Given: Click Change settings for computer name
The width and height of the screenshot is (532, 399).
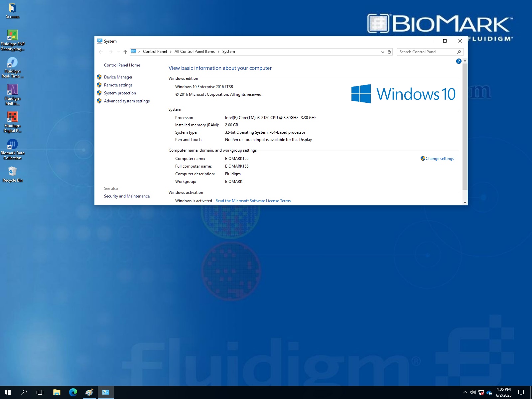Looking at the screenshot, I should click(440, 159).
